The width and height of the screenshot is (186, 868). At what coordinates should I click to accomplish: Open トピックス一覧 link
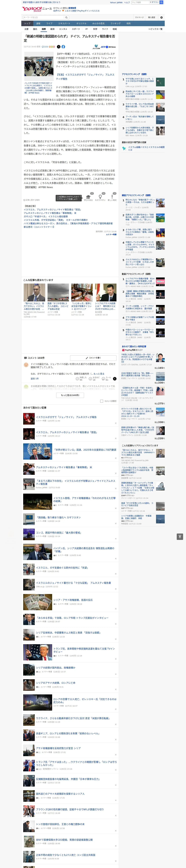pyautogui.click(x=155, y=29)
